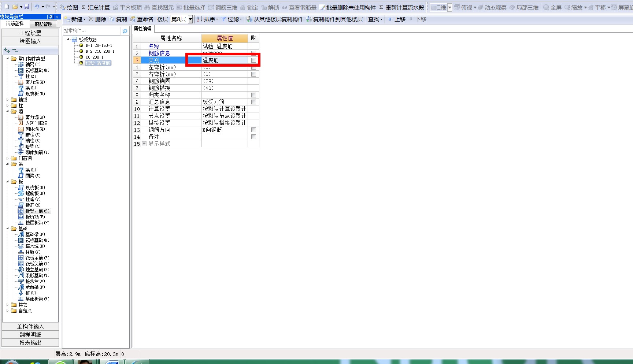Open the 绘图输入 section
The width and height of the screenshot is (633, 364).
(30, 41)
